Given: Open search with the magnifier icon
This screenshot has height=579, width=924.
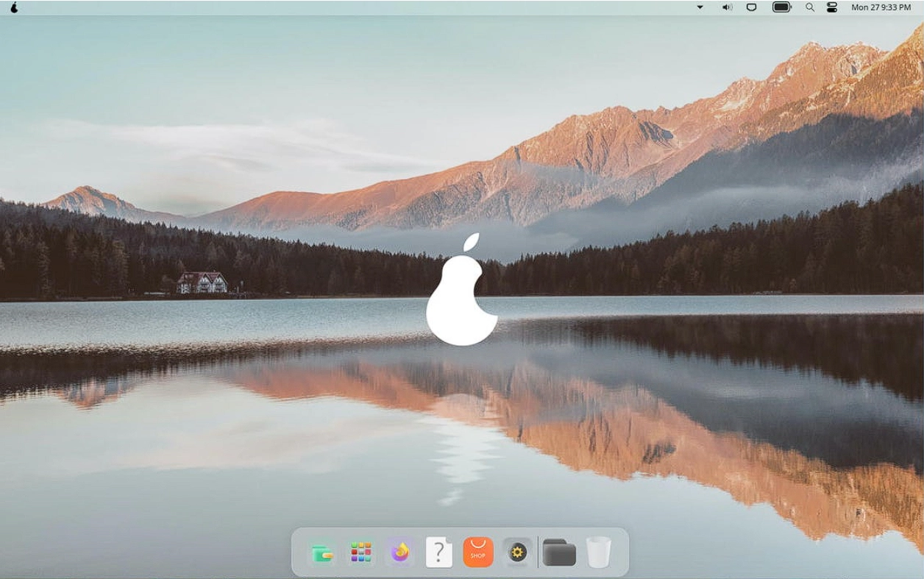Looking at the screenshot, I should [x=810, y=7].
